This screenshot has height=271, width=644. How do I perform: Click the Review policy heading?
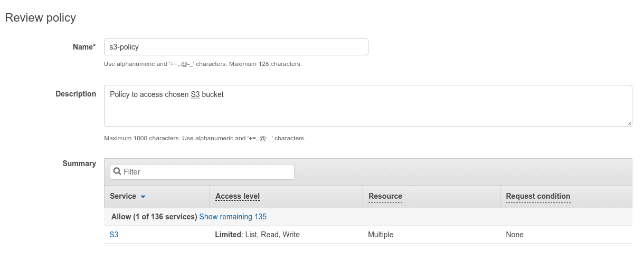[x=41, y=17]
